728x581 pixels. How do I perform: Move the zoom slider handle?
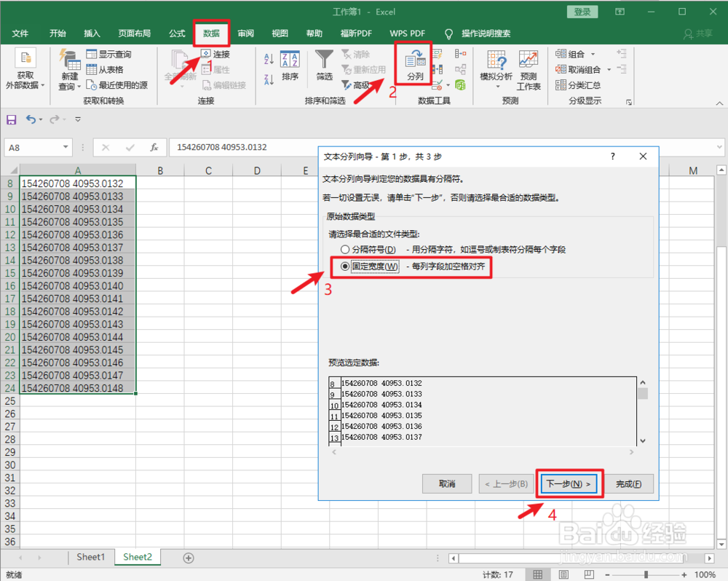point(646,575)
